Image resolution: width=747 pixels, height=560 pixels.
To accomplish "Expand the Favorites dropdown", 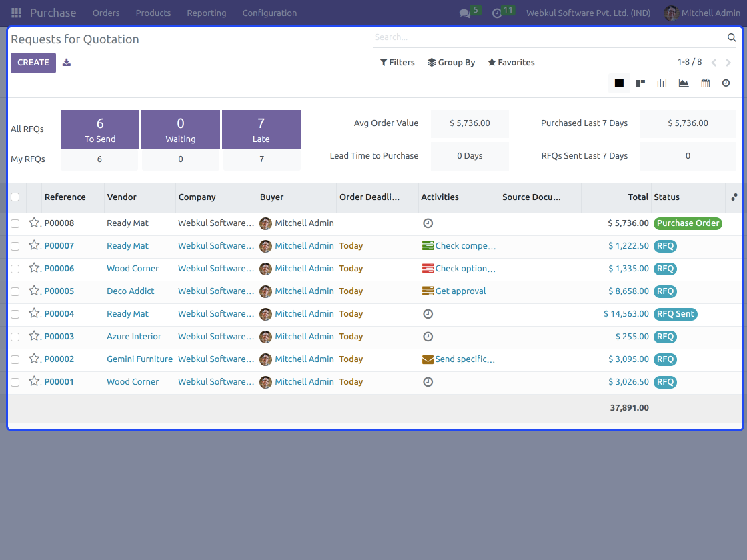I will coord(511,63).
